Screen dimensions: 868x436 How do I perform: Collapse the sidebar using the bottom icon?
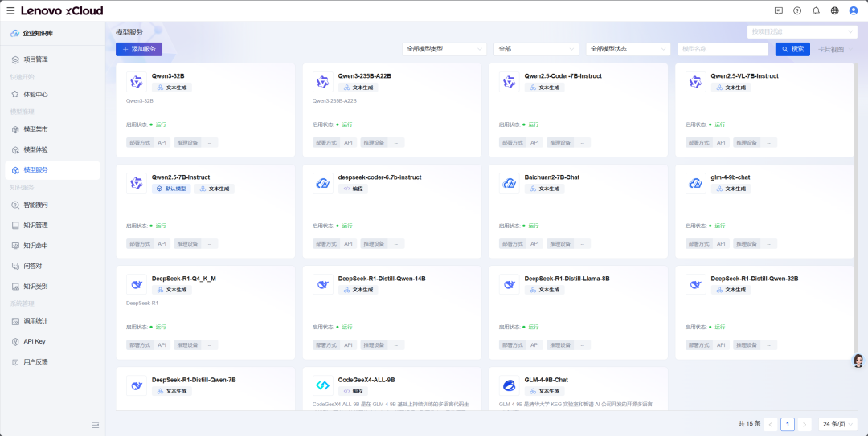coord(95,425)
